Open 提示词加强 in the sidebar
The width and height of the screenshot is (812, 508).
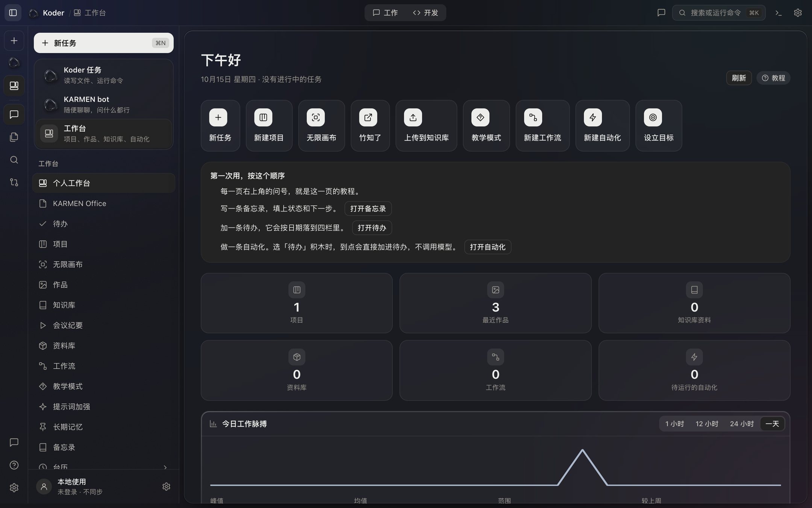(x=103, y=407)
